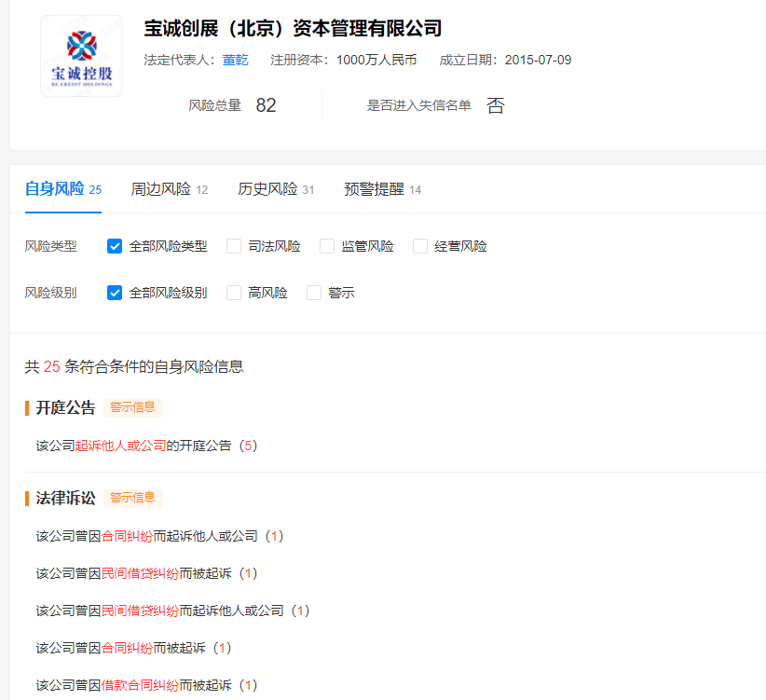Select the 预警提醒 tab

coord(374,189)
